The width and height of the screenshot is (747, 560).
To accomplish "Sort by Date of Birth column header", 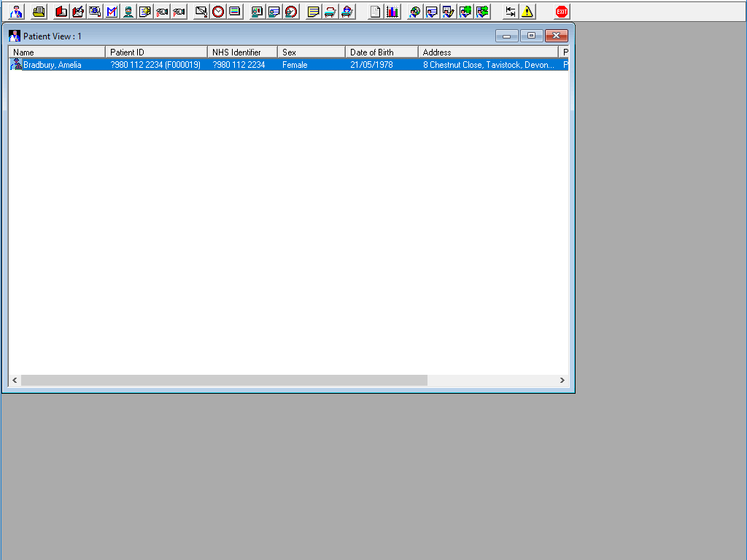I will pyautogui.click(x=382, y=52).
